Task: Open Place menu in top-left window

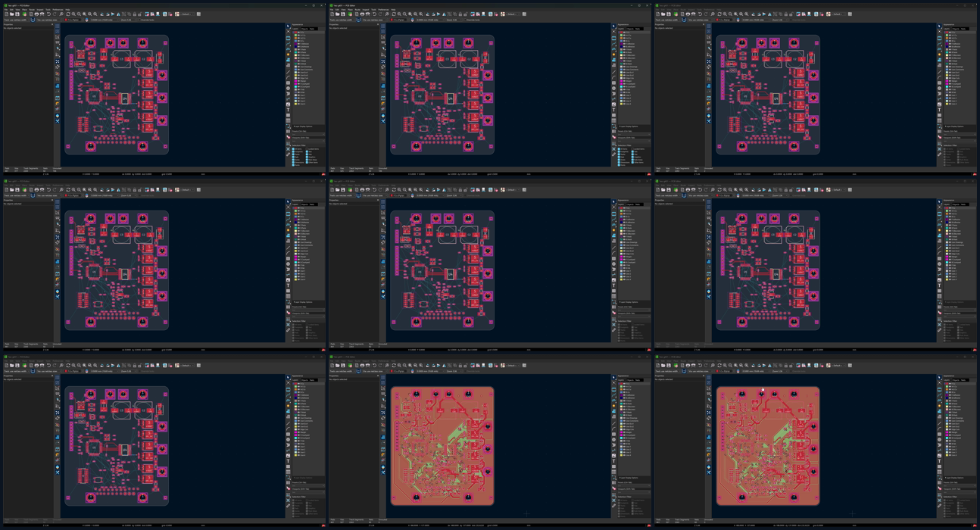Action: click(x=24, y=10)
